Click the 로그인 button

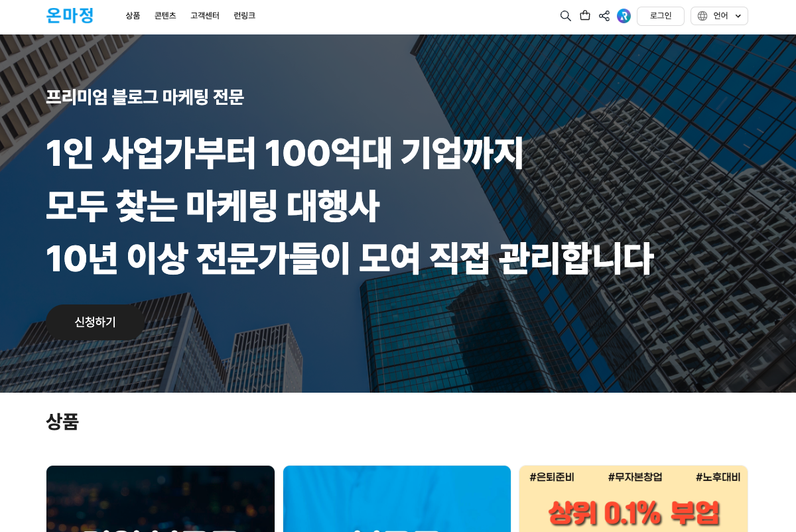[x=661, y=16]
